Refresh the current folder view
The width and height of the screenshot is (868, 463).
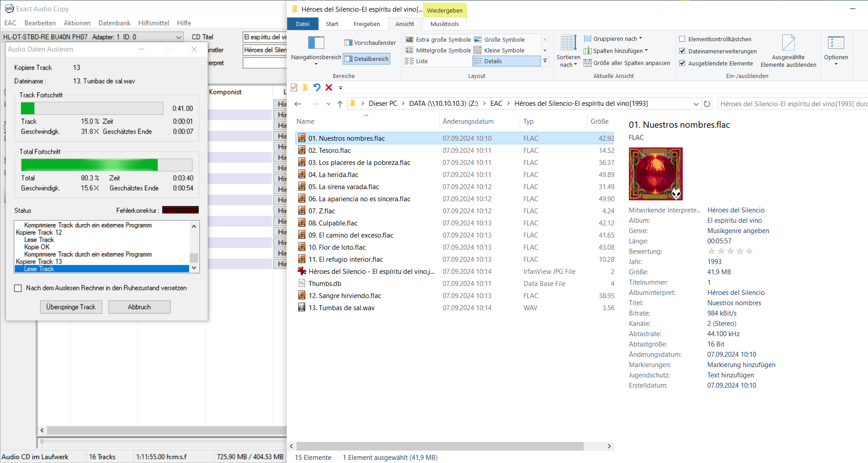[x=707, y=104]
